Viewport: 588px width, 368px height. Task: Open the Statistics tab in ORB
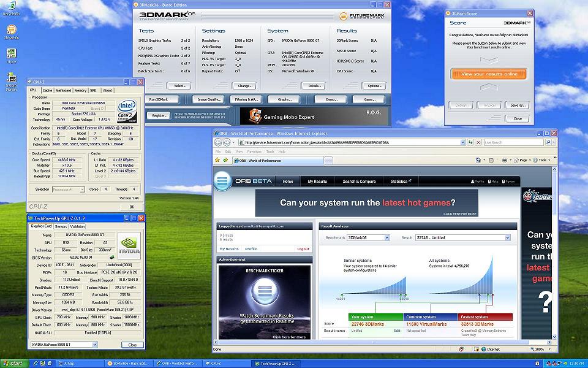pyautogui.click(x=401, y=182)
